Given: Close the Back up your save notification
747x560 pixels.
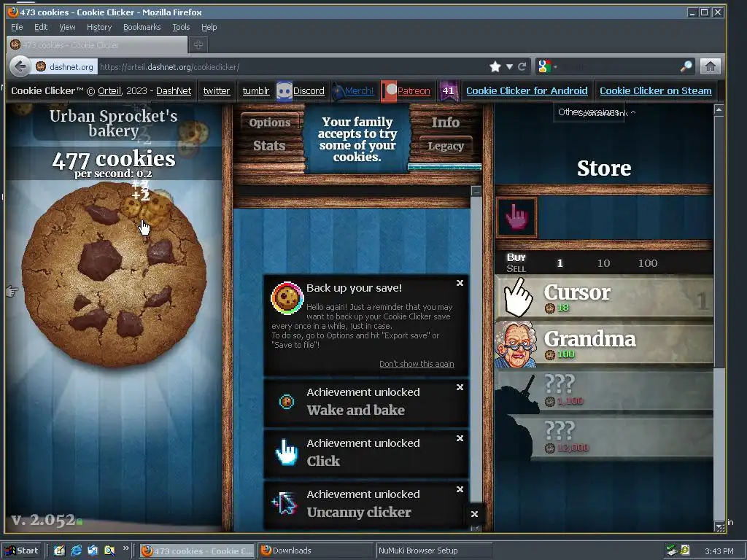Looking at the screenshot, I should coord(460,284).
